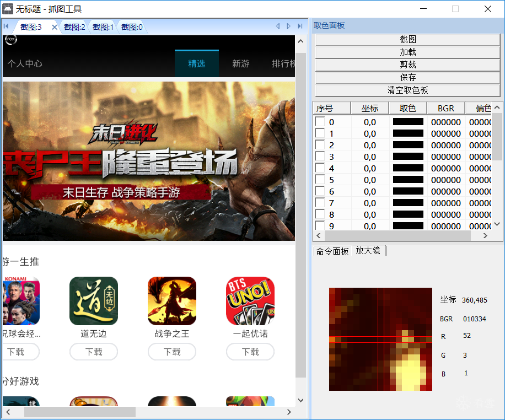Click 个人中心 in the screenshot
The width and height of the screenshot is (505, 420).
tap(25, 63)
